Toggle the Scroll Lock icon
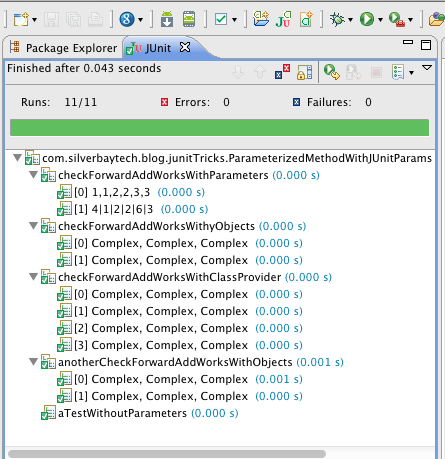The image size is (445, 459). 304,72
